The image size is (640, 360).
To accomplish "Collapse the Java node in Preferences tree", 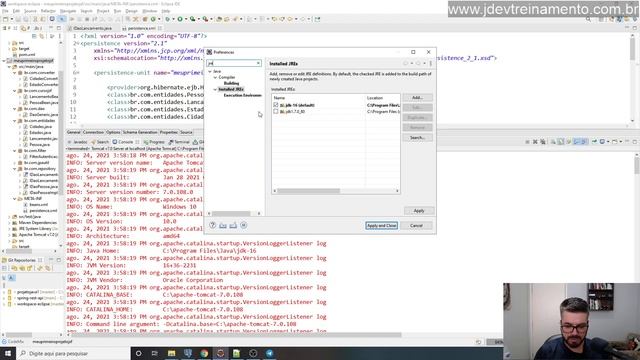I will [210, 71].
